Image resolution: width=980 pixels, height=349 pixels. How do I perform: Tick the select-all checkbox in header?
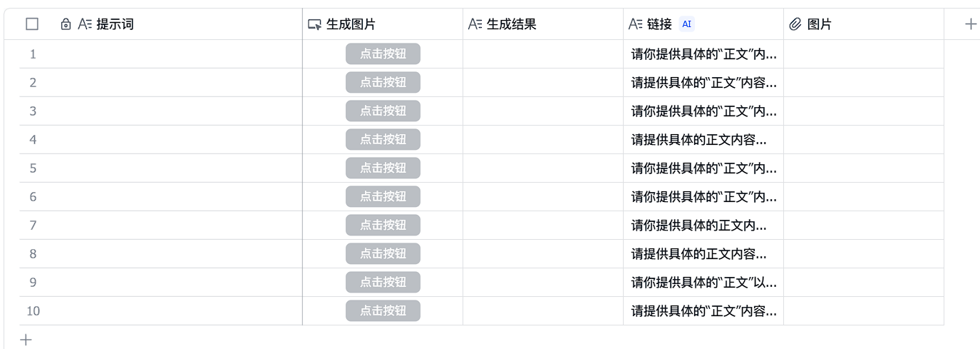(32, 24)
